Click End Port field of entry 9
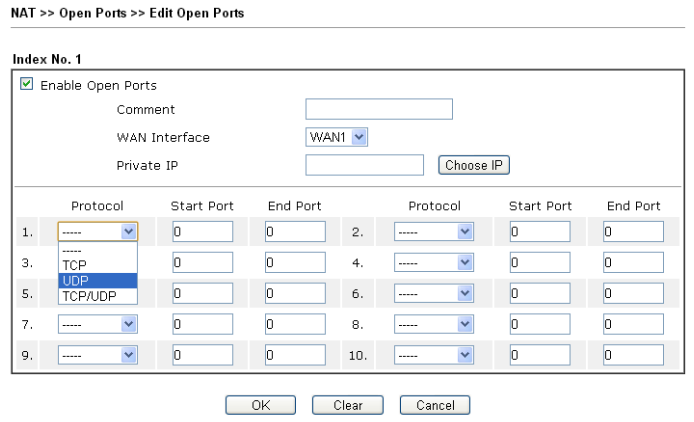This screenshot has width=694, height=422. coord(295,355)
